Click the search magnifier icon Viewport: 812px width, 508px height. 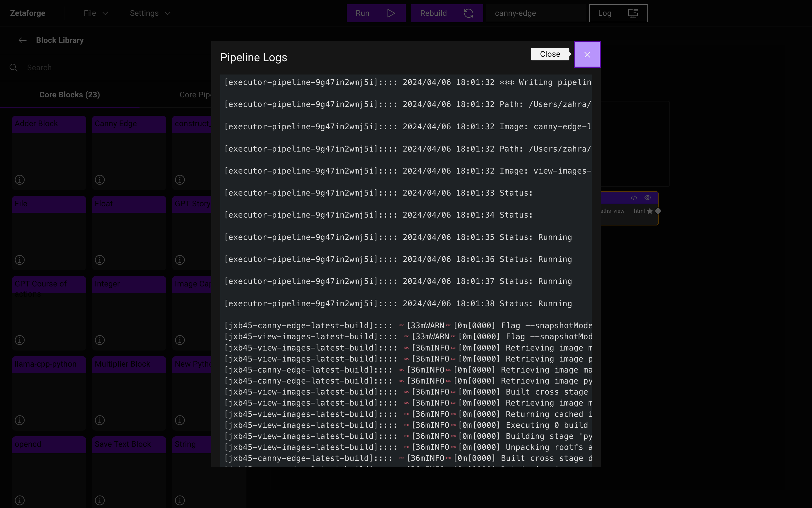click(14, 67)
